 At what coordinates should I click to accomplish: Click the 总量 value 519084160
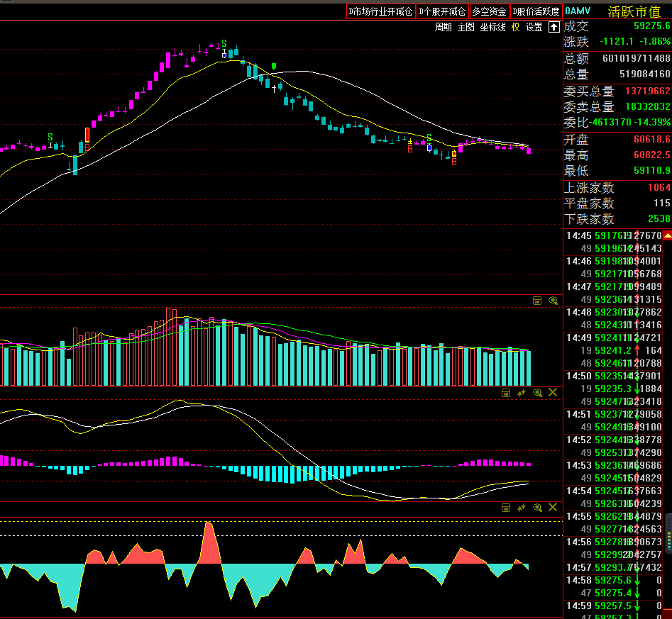pyautogui.click(x=644, y=74)
